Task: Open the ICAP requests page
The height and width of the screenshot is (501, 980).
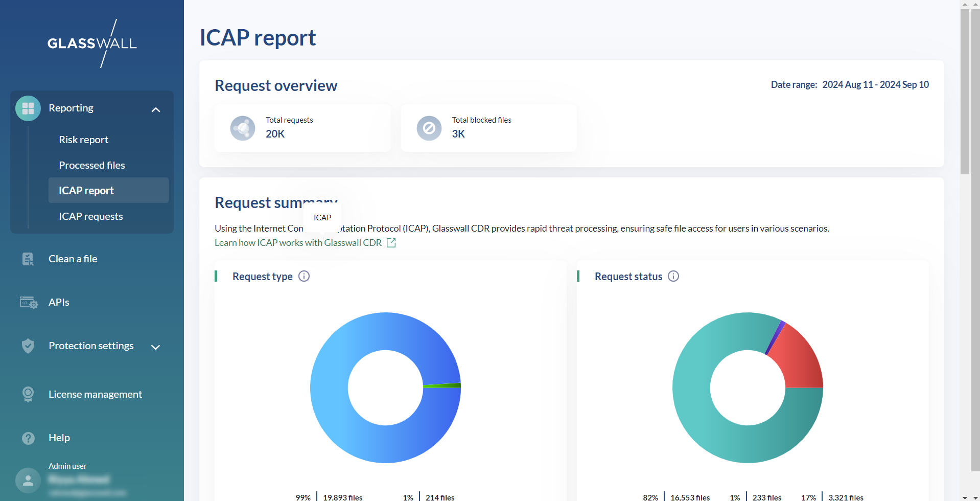Action: (91, 216)
